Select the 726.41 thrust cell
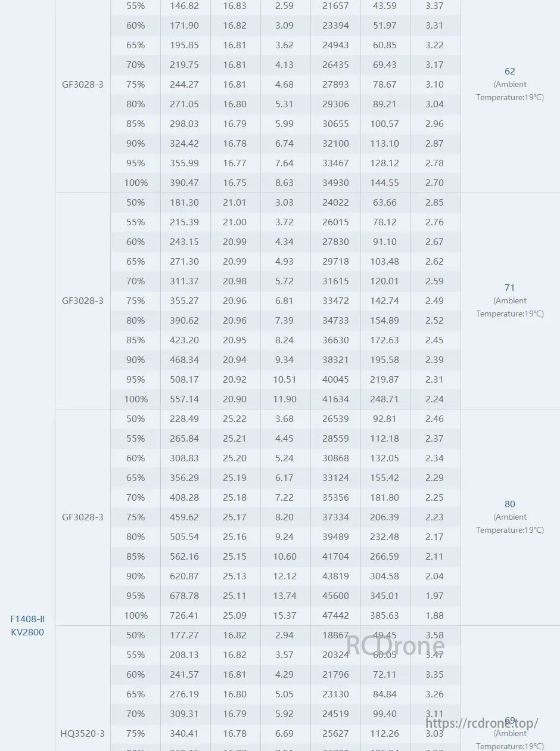 point(184,615)
